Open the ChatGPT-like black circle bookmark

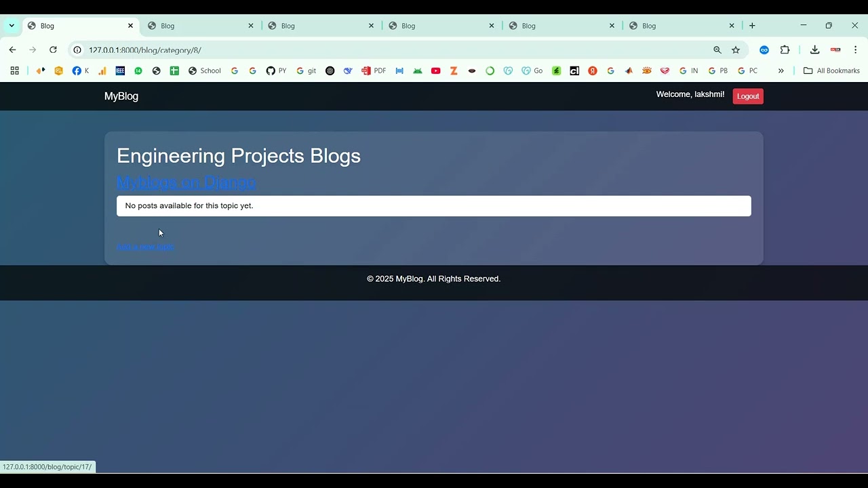330,70
